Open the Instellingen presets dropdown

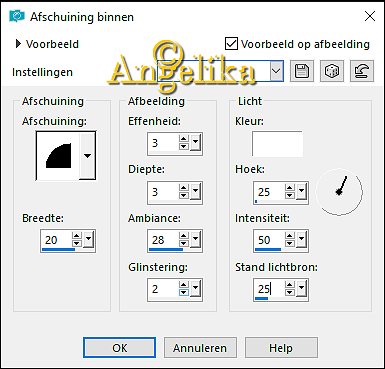276,71
